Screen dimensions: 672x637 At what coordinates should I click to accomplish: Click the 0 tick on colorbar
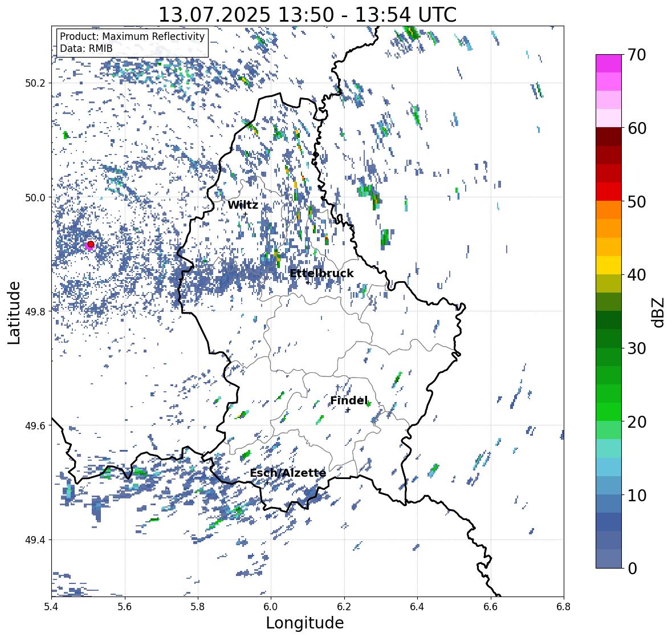(x=632, y=569)
